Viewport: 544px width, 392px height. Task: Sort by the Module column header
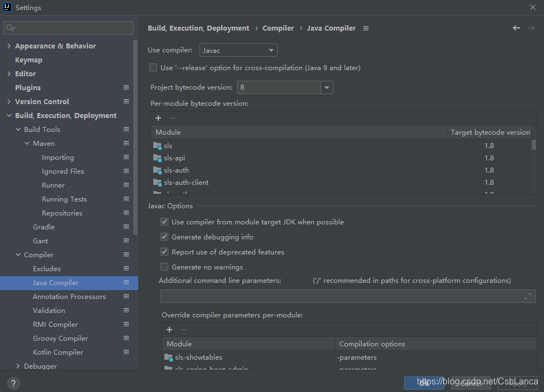(x=299, y=132)
